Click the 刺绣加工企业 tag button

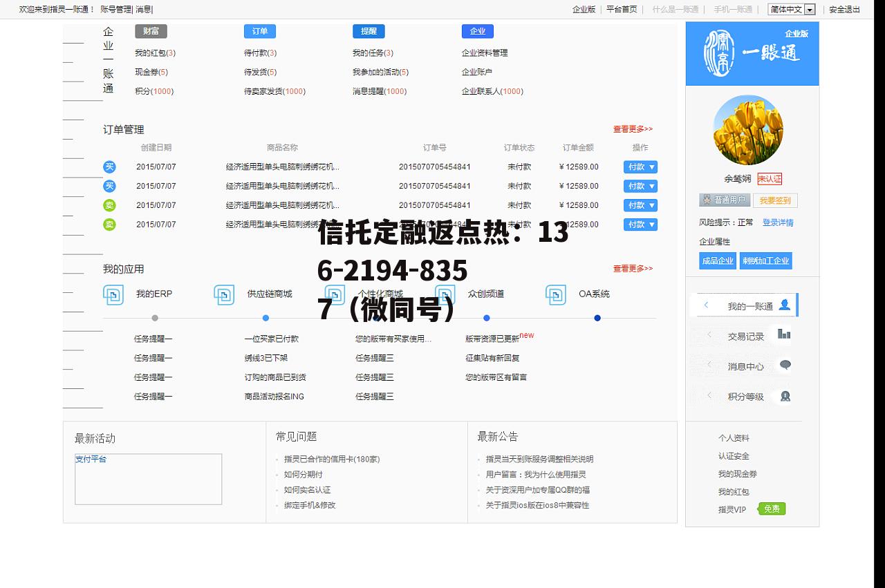(765, 260)
